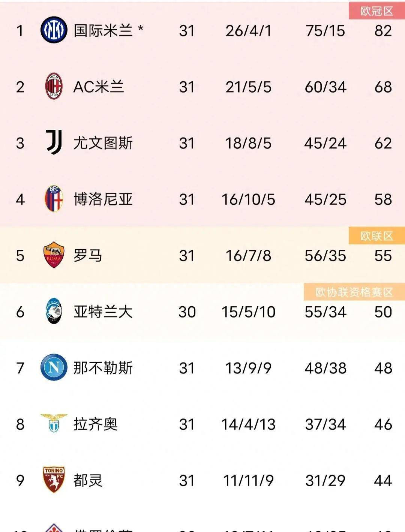This screenshot has height=532, width=405.
Task: Click the Inter Milan club crest
Action: [54, 30]
